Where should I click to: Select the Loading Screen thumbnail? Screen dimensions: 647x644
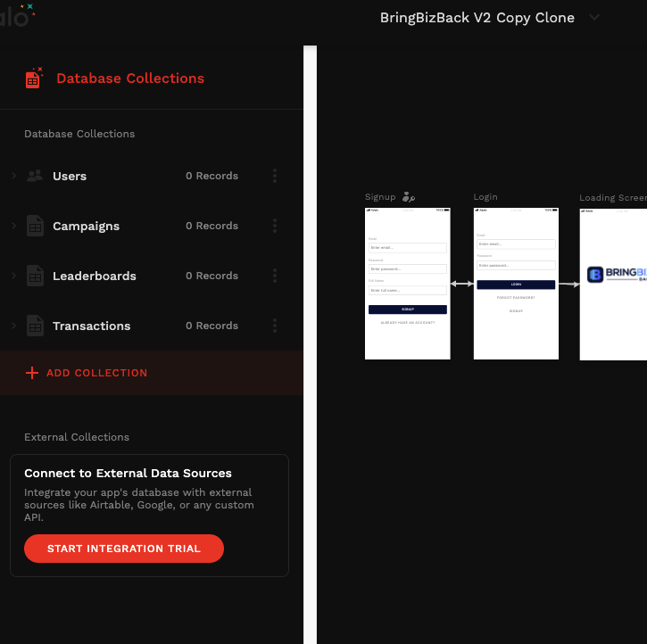pyautogui.click(x=613, y=284)
